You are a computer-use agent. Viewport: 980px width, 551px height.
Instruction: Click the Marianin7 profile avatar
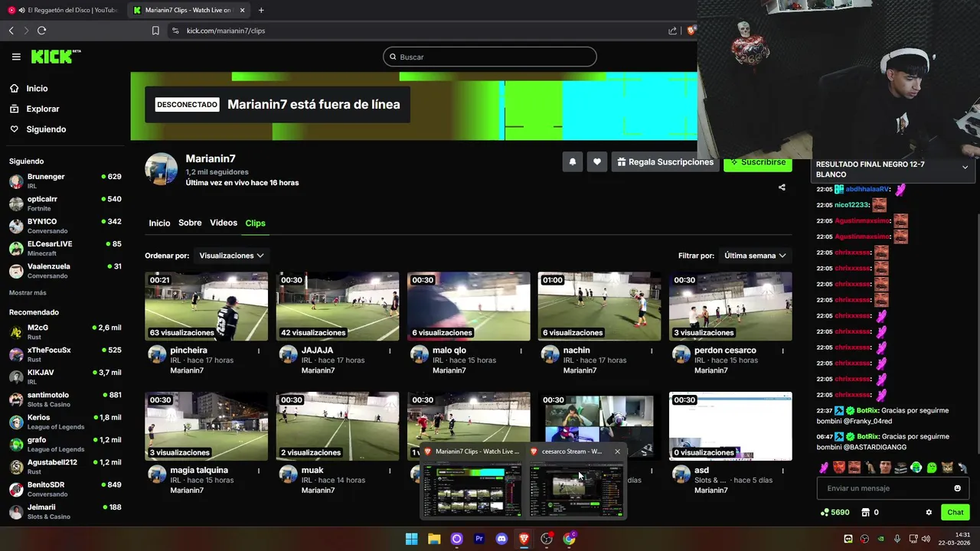click(x=162, y=169)
